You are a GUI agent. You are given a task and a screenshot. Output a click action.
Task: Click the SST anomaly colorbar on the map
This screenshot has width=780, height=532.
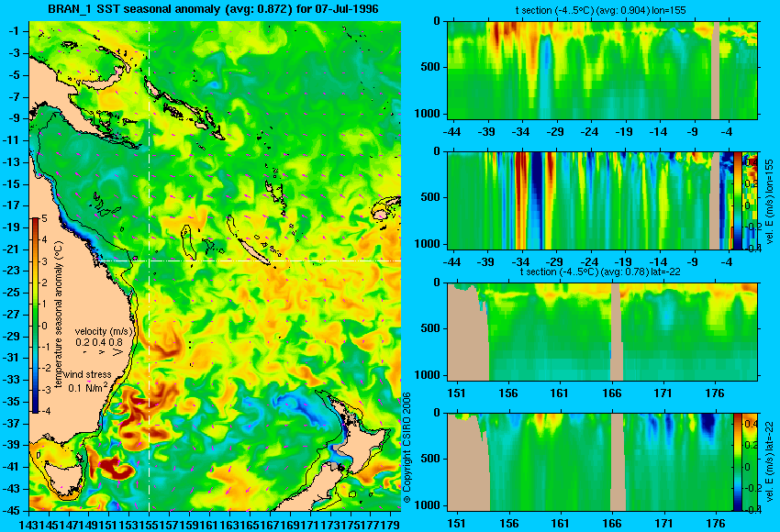35,316
